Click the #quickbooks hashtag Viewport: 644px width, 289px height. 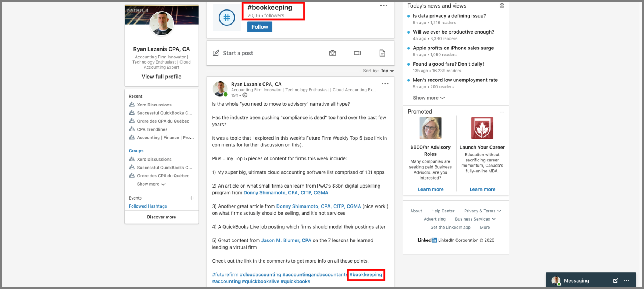coord(295,281)
